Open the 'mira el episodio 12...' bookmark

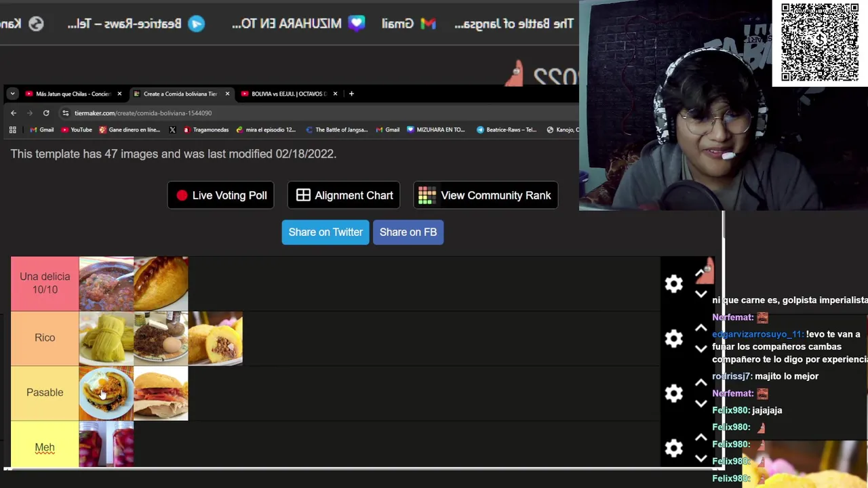click(266, 129)
